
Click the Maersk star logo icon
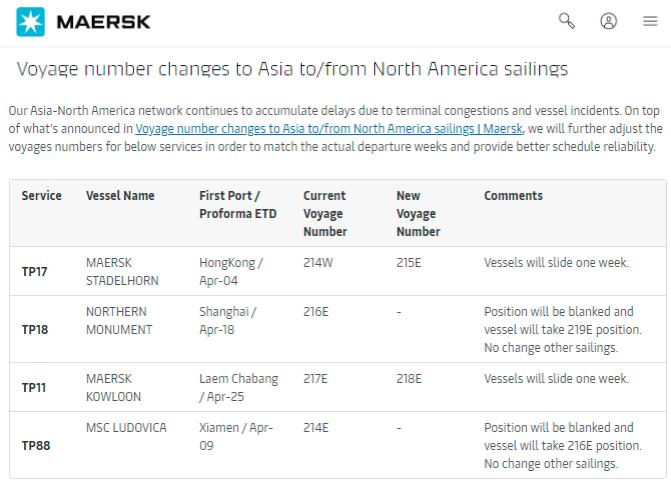(31, 21)
